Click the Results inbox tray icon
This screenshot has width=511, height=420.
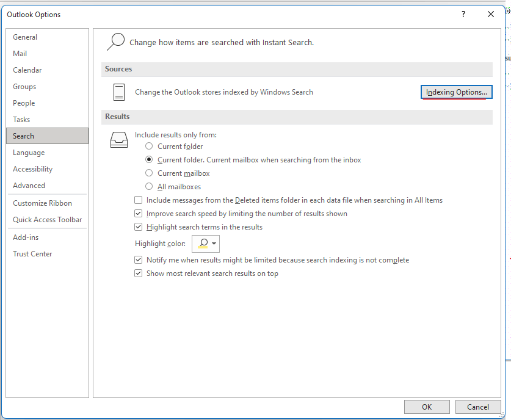click(119, 140)
